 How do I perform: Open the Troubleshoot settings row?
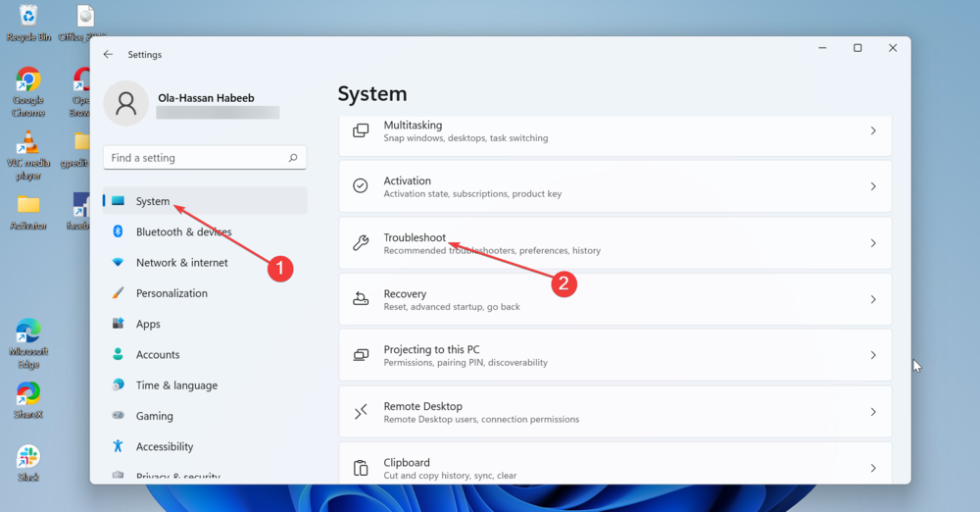pos(615,243)
